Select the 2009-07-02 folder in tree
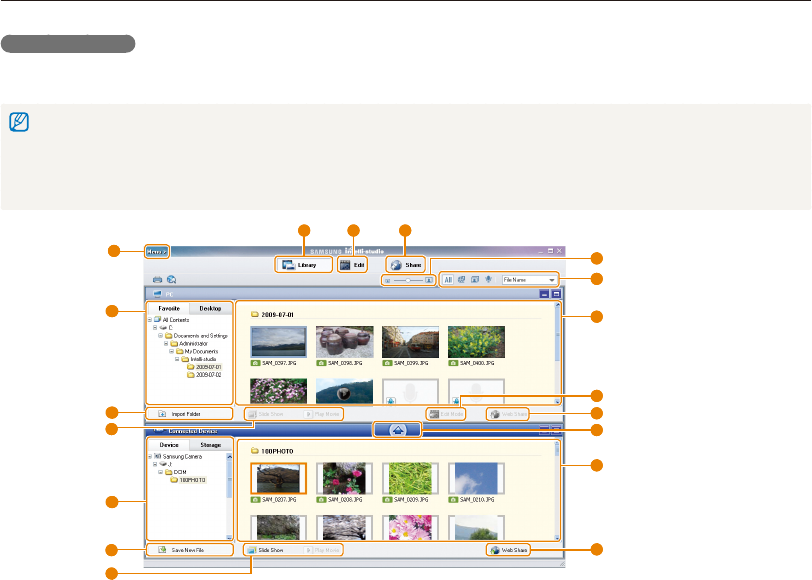This screenshot has width=812, height=580. [x=204, y=374]
